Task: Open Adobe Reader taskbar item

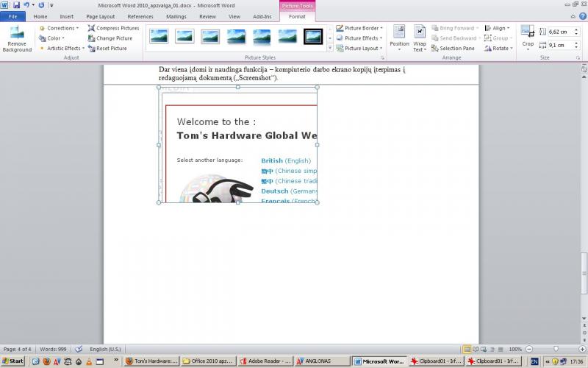Action: [265, 361]
